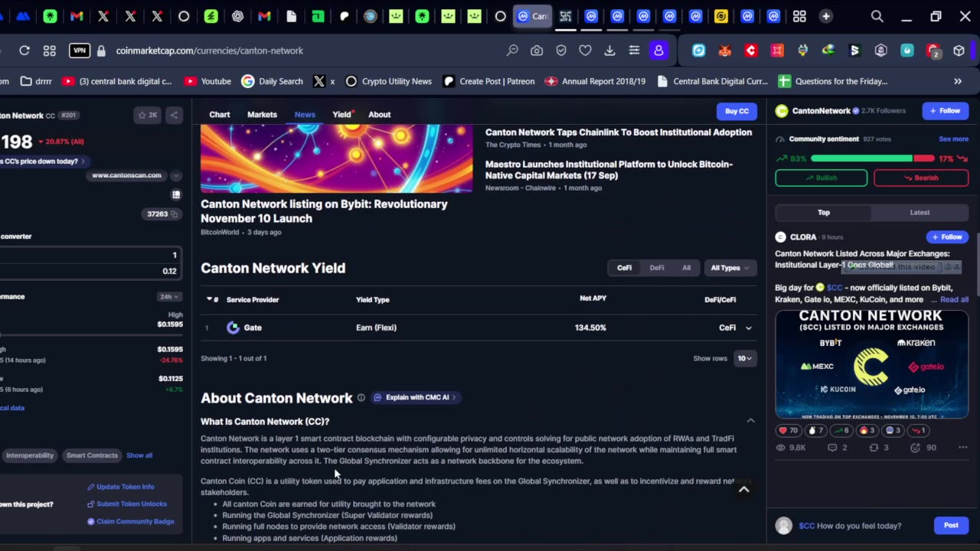Image resolution: width=980 pixels, height=551 pixels.
Task: Open the VPN badge in address bar
Action: point(80,51)
